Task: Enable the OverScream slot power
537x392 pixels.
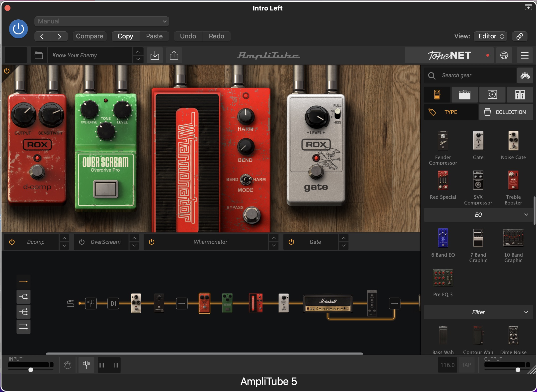Action: click(x=82, y=242)
